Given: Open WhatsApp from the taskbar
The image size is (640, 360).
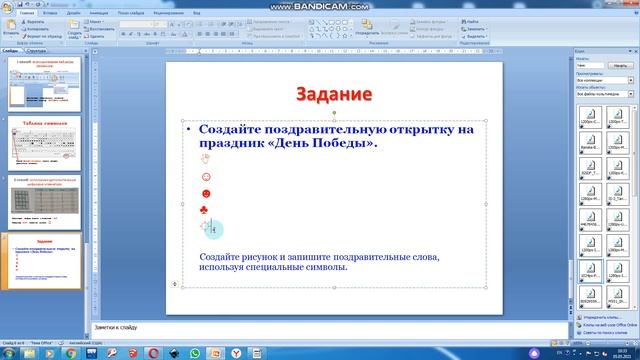Looking at the screenshot, I should coord(195,353).
